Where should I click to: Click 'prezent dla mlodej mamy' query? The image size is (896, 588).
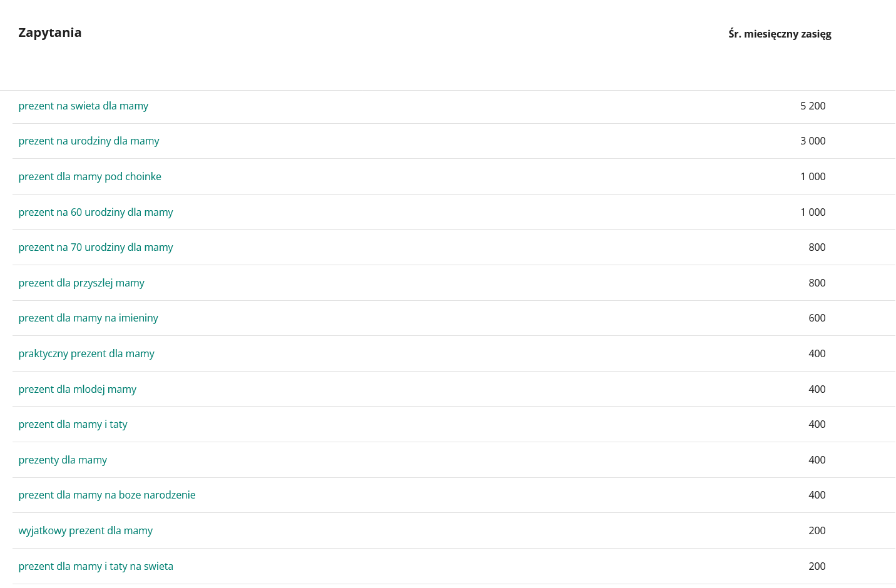tap(78, 390)
